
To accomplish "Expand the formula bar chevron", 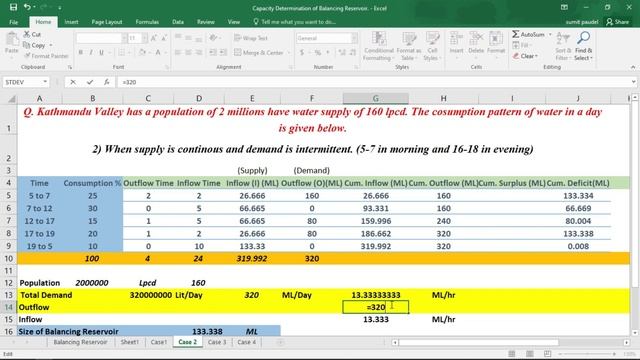I will point(633,82).
